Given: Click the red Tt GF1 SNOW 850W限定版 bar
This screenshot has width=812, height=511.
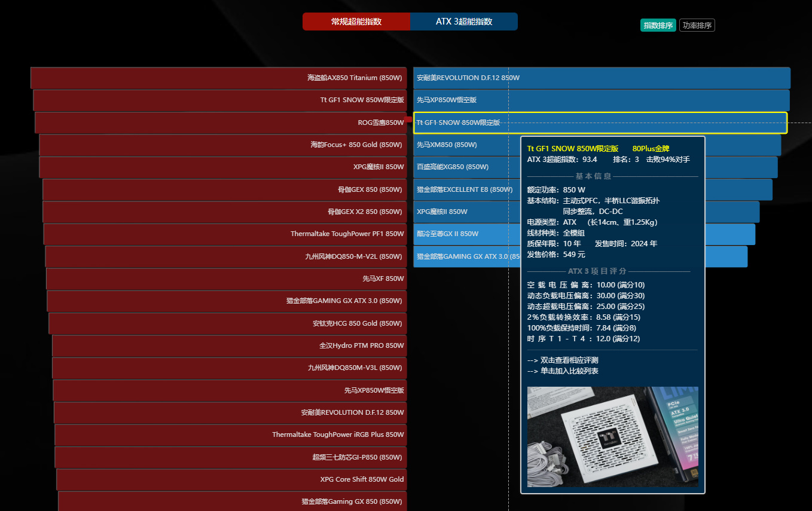Looking at the screenshot, I should point(220,100).
